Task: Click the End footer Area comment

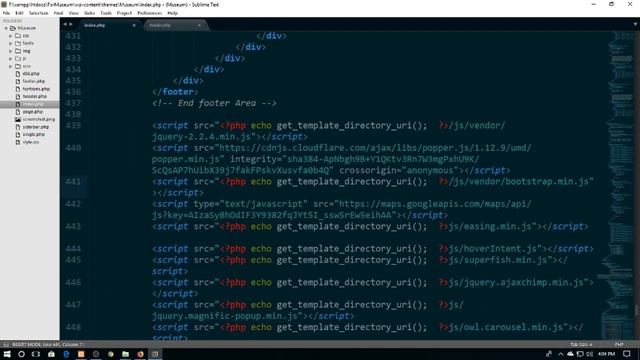Action: [214, 103]
